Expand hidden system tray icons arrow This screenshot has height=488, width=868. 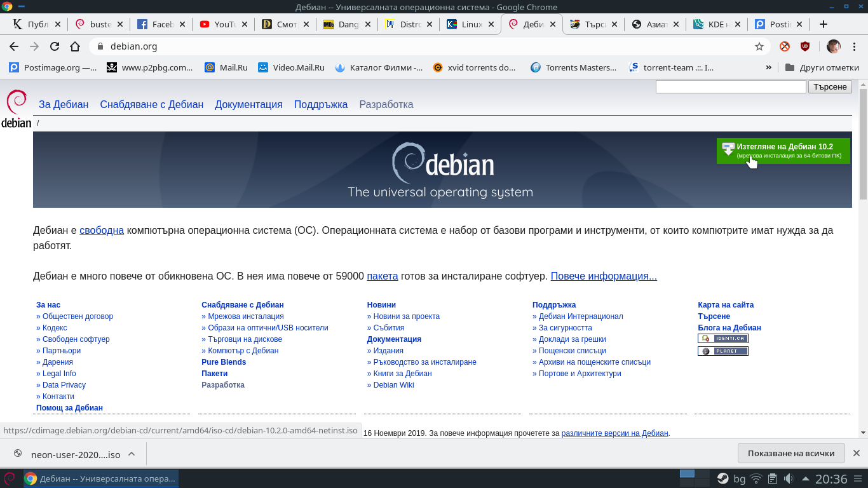tap(806, 478)
